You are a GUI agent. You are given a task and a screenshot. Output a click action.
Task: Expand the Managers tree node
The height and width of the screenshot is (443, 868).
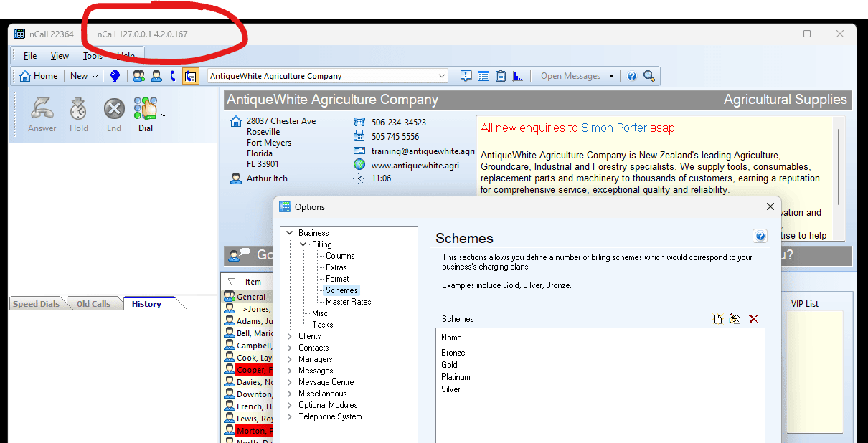[290, 359]
